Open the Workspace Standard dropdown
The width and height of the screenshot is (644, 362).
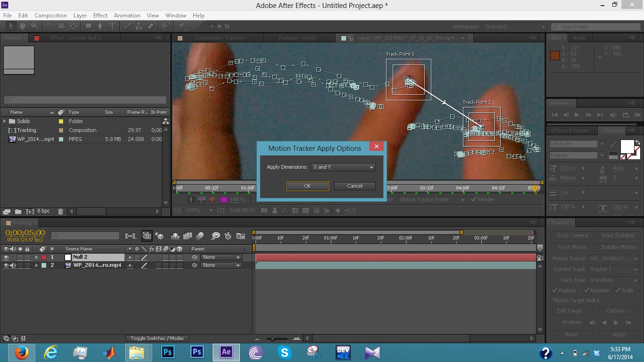coord(515,27)
